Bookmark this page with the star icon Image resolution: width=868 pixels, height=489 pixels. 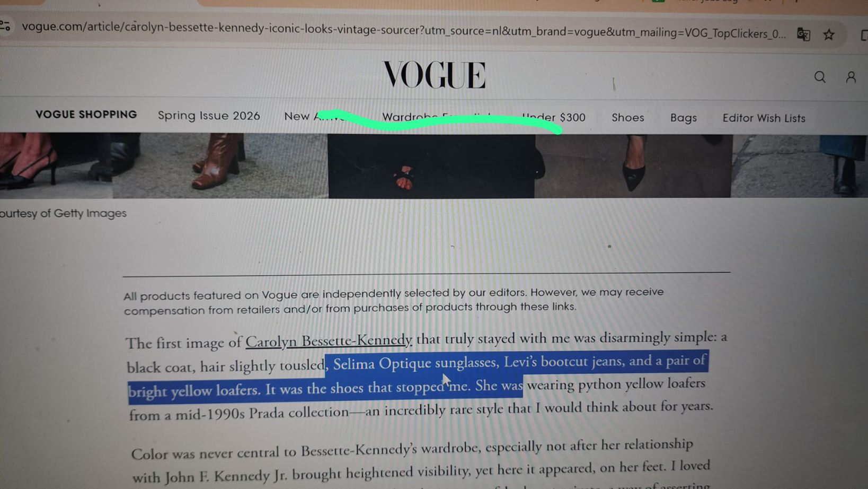tap(829, 35)
